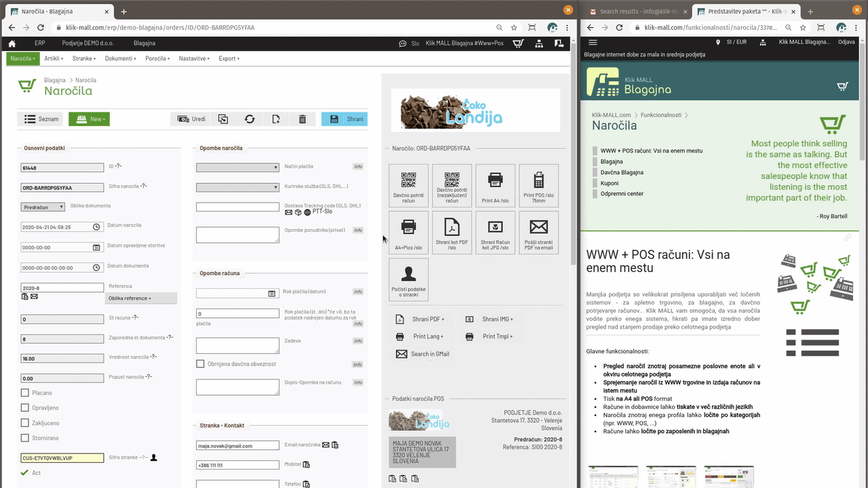Expand the green New + button menu
The height and width of the screenshot is (488, 868).
click(89, 119)
